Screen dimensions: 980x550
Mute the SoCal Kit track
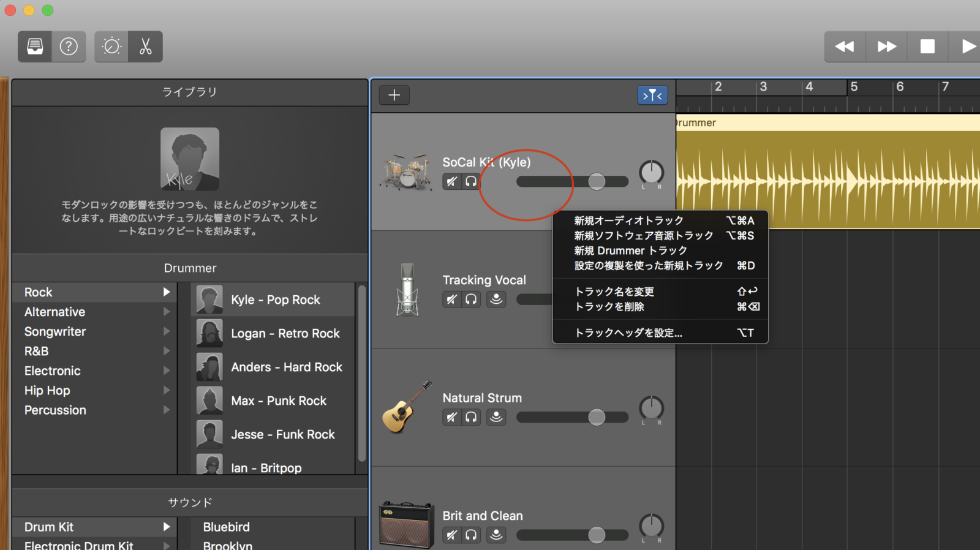452,181
